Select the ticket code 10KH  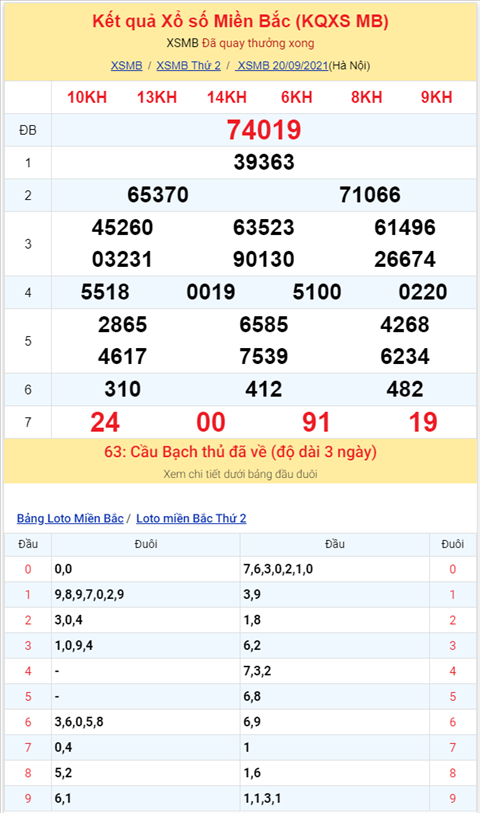click(x=87, y=97)
